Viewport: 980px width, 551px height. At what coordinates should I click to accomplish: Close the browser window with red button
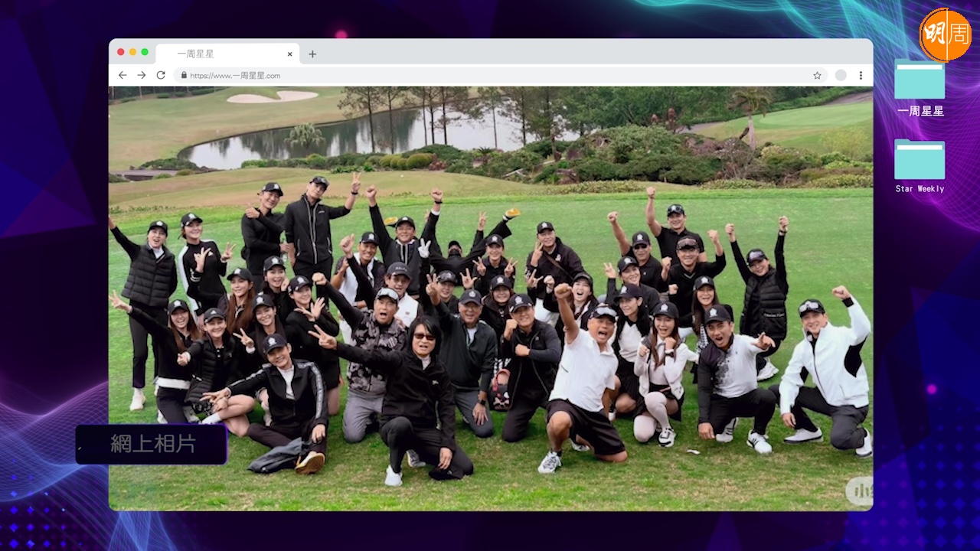(x=121, y=52)
